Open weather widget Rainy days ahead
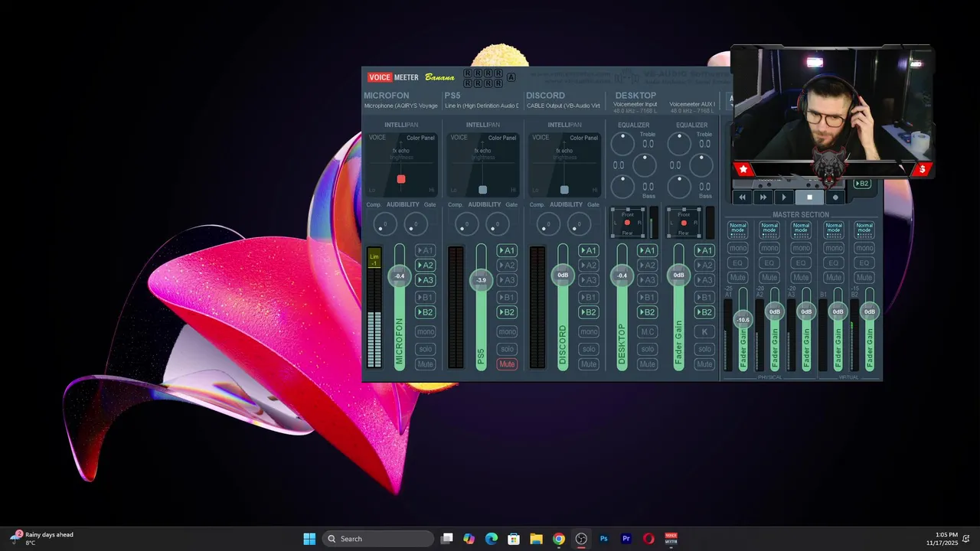This screenshot has height=551, width=980. pos(44,539)
